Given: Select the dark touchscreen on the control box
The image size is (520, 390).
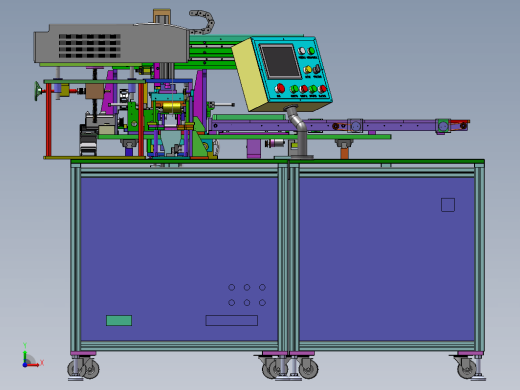Looking at the screenshot, I should 281,61.
